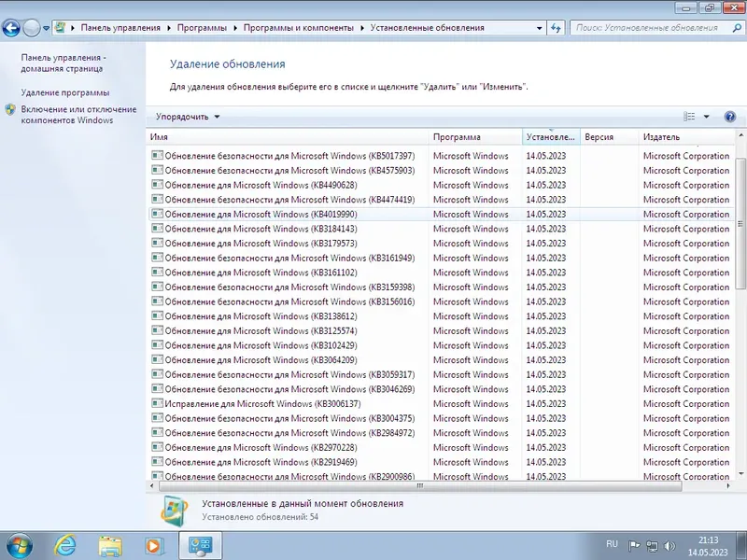Image resolution: width=747 pixels, height=560 pixels.
Task: Click icon of update KB4019990
Action: click(x=157, y=214)
